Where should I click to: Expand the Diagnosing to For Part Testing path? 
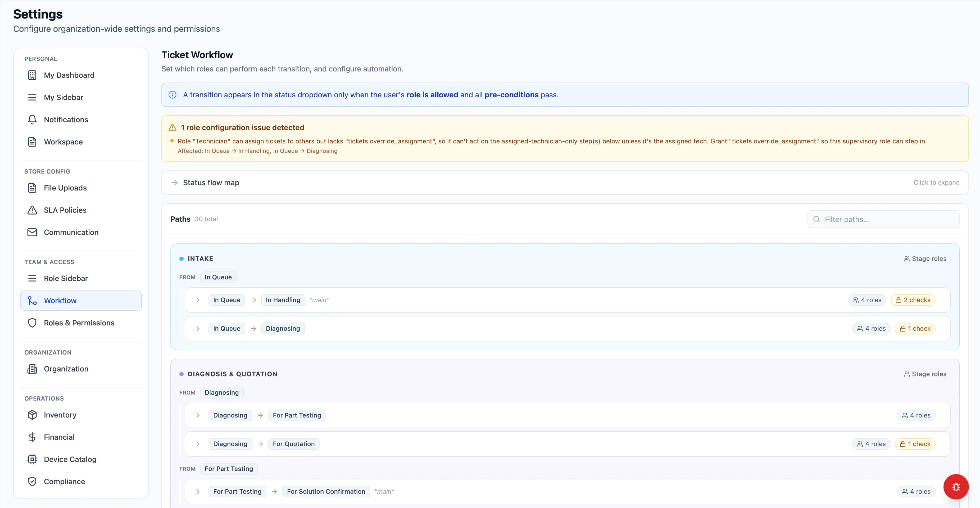tap(197, 416)
